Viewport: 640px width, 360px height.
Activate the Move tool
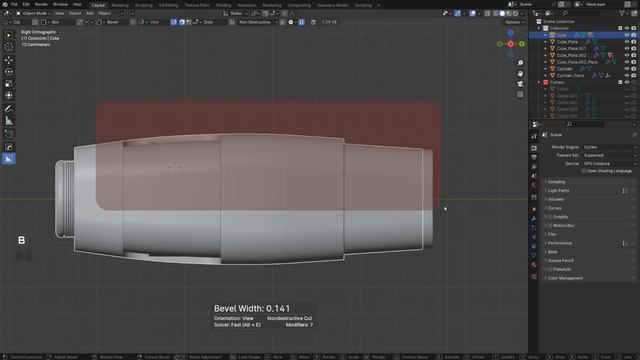[9, 60]
